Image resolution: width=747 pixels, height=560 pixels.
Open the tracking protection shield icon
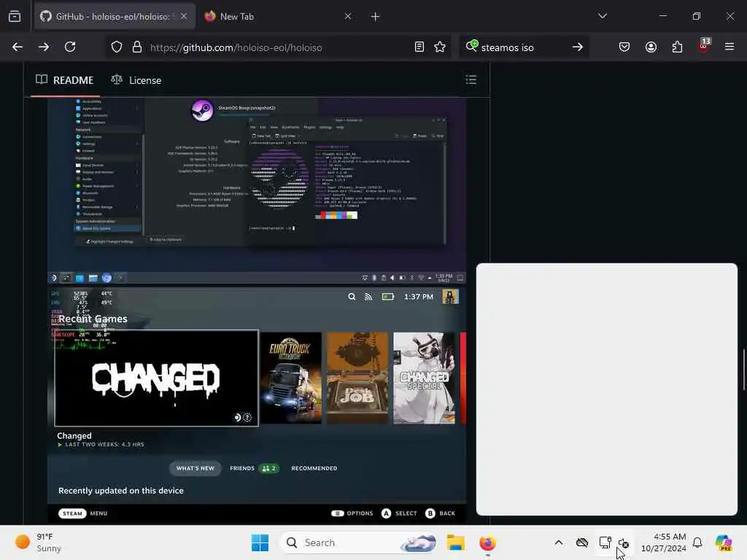click(x=117, y=47)
